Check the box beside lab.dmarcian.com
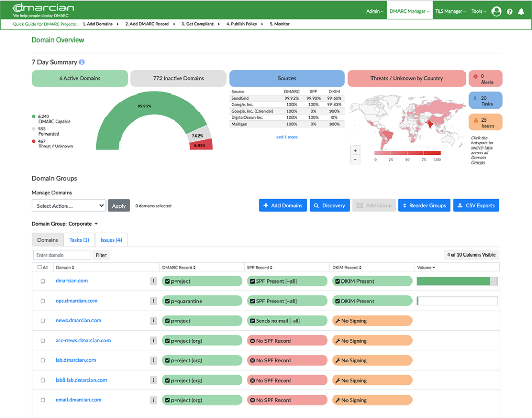The width and height of the screenshot is (532, 418). (x=43, y=360)
